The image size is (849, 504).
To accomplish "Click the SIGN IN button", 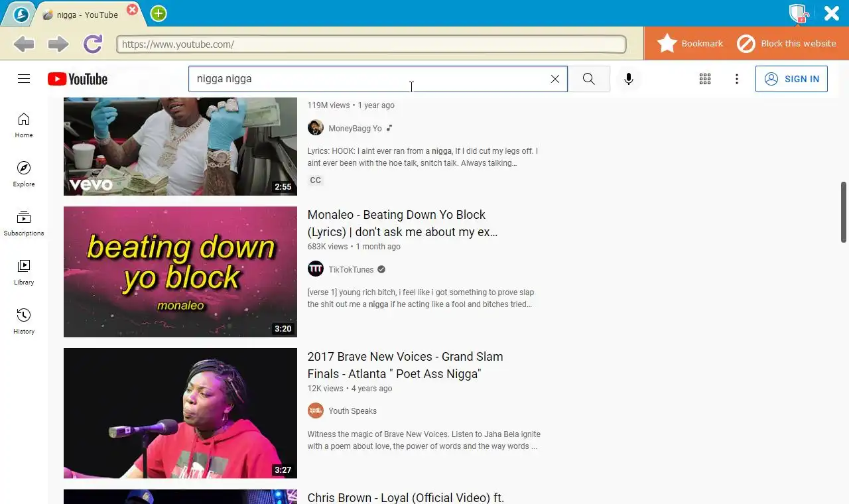I will coord(791,79).
